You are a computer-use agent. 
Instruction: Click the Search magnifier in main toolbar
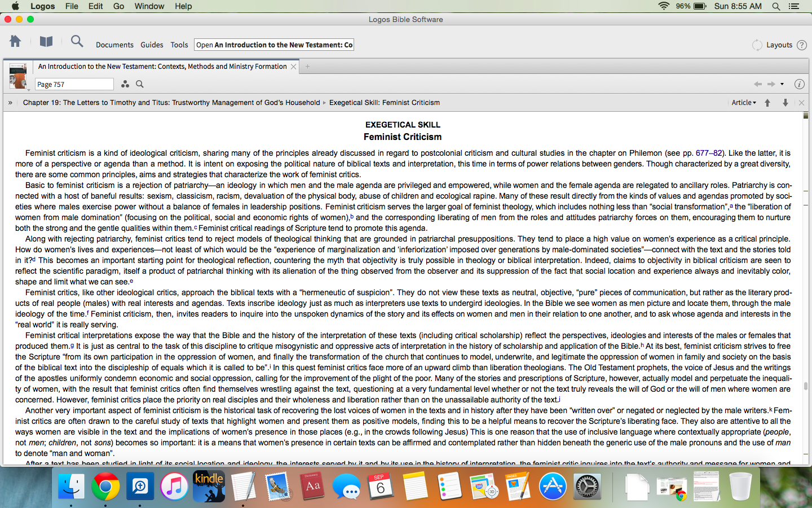tap(77, 41)
